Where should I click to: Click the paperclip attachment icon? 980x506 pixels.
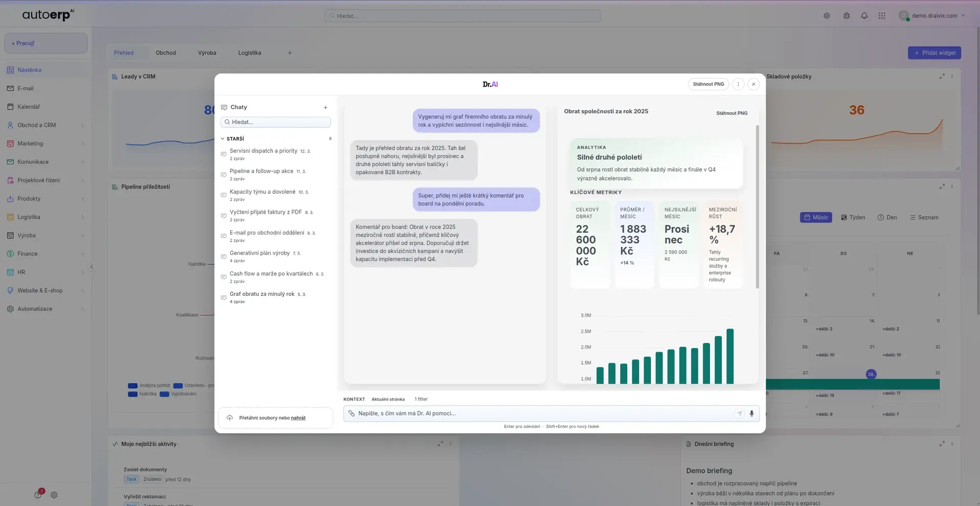point(351,414)
